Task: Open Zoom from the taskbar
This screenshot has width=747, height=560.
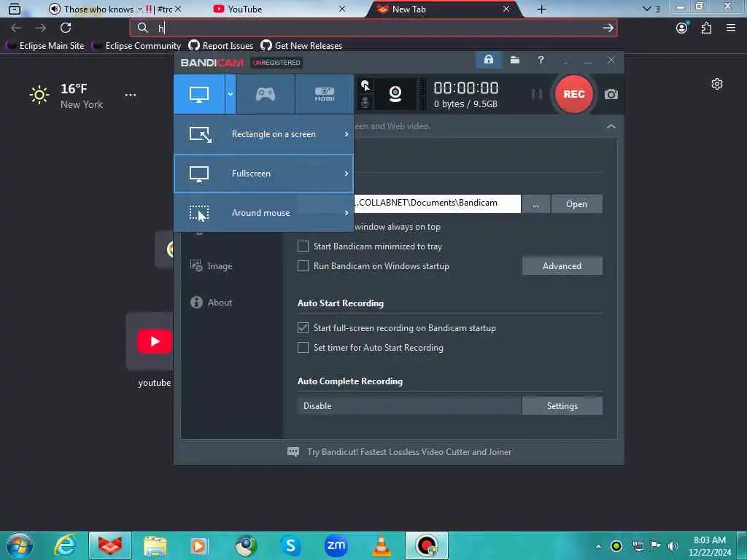Action: pos(336,545)
